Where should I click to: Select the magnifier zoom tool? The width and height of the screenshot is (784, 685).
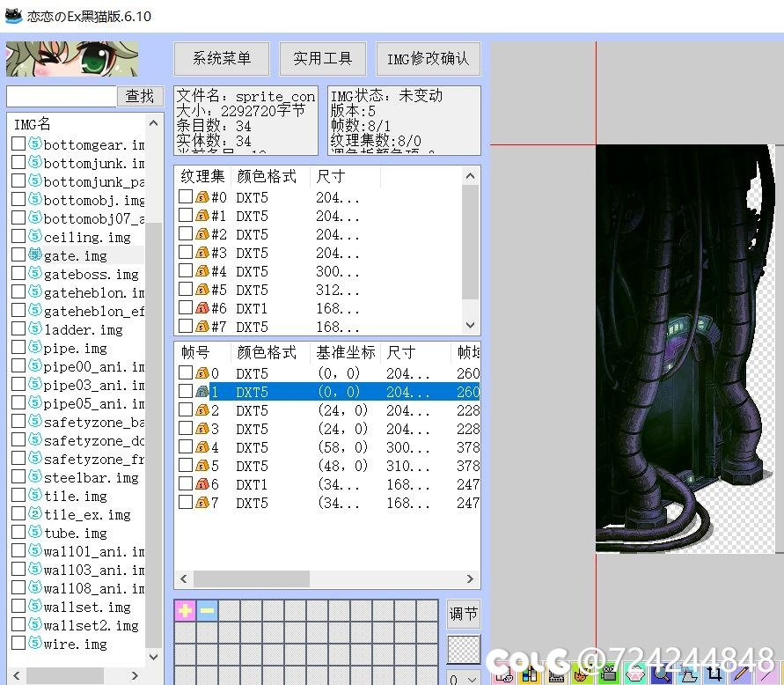[x=662, y=674]
